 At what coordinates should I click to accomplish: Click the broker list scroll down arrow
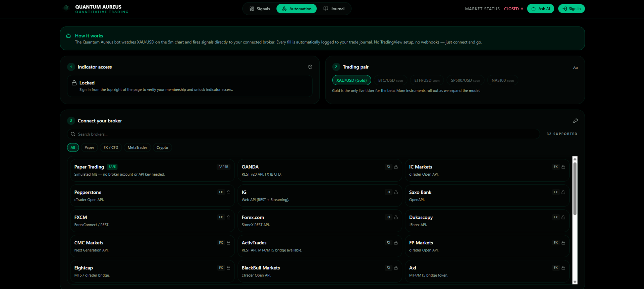point(575,282)
